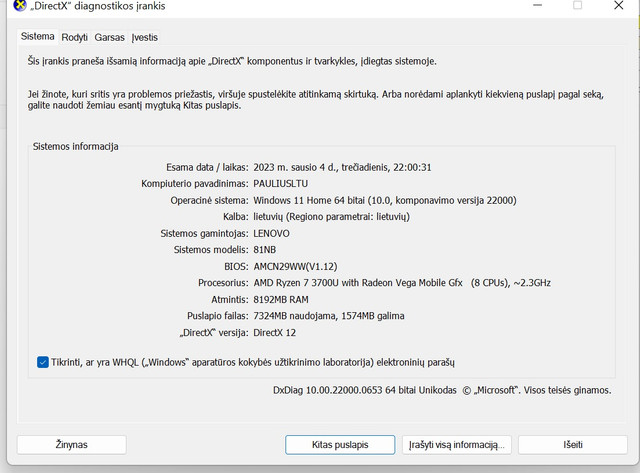Click the language value lietuvių
Image resolution: width=640 pixels, height=473 pixels.
click(331, 217)
